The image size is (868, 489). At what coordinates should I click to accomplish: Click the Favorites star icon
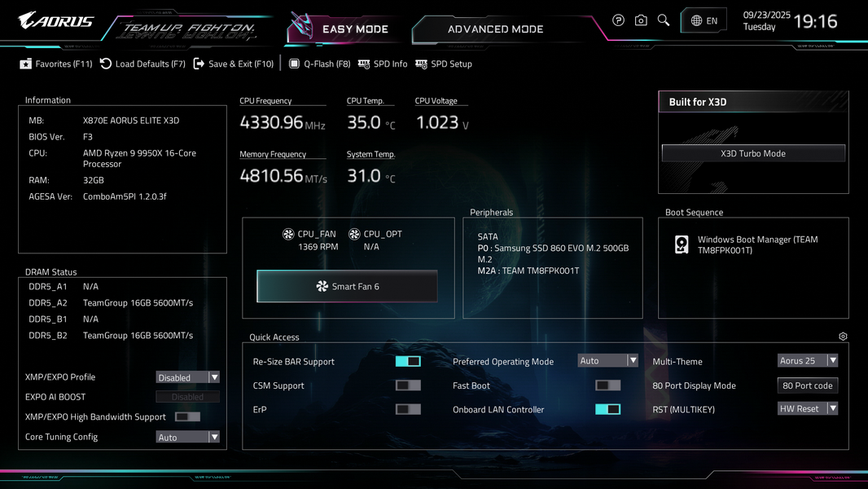[25, 64]
